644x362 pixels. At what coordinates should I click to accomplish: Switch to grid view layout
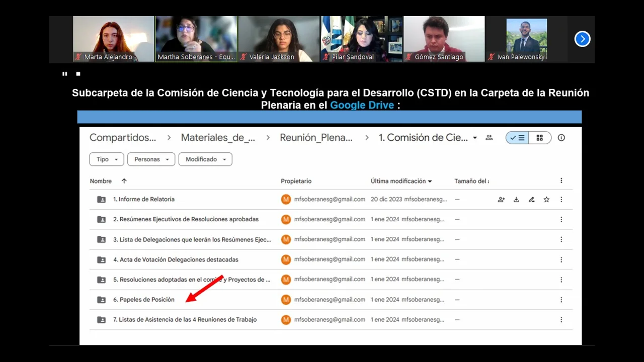click(x=540, y=138)
